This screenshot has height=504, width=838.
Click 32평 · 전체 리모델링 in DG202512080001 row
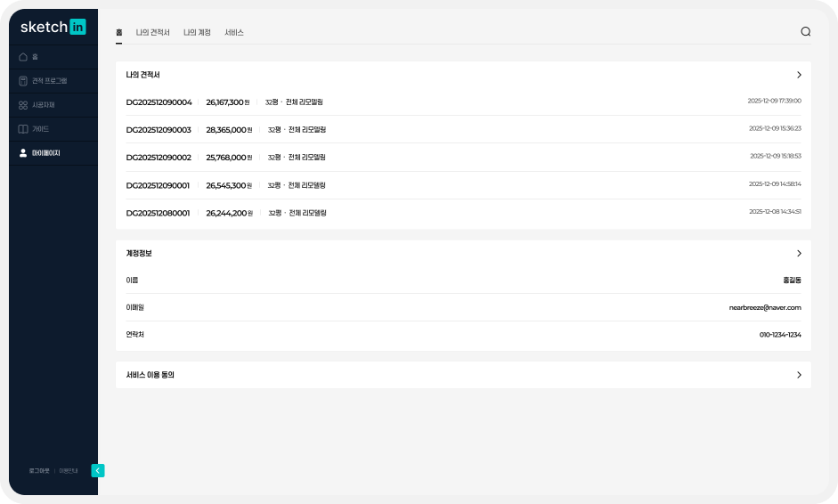pyautogui.click(x=297, y=213)
